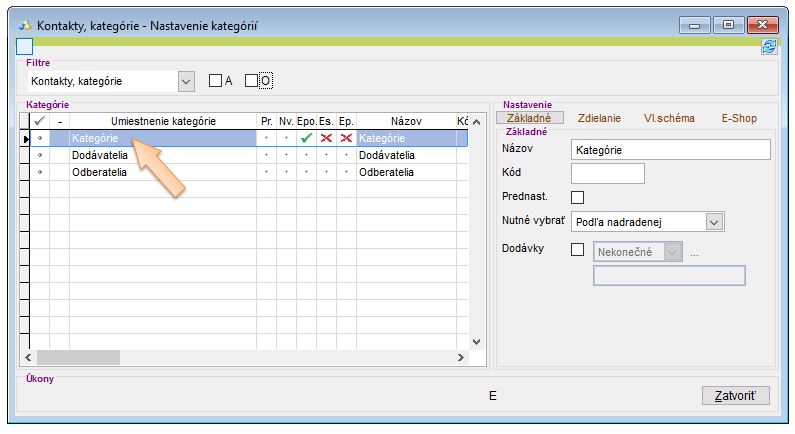Click the red X in Ep. column
The height and width of the screenshot is (434, 795).
pyautogui.click(x=346, y=139)
